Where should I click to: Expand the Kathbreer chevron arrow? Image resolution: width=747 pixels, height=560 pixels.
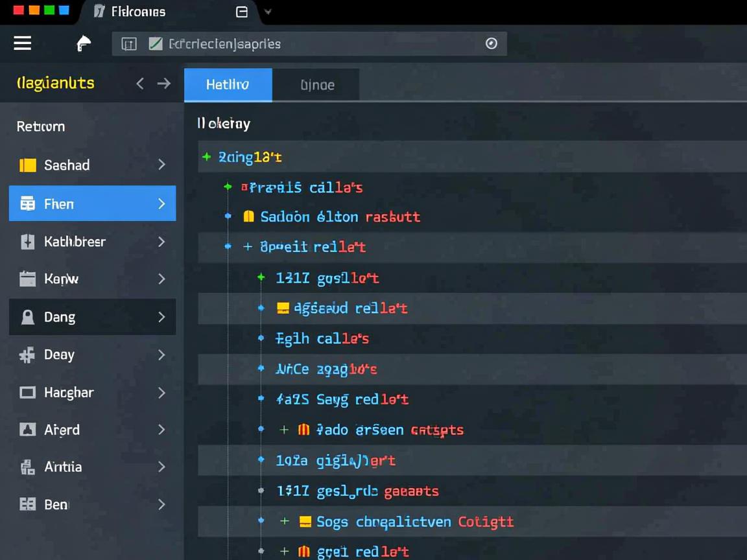pos(161,242)
